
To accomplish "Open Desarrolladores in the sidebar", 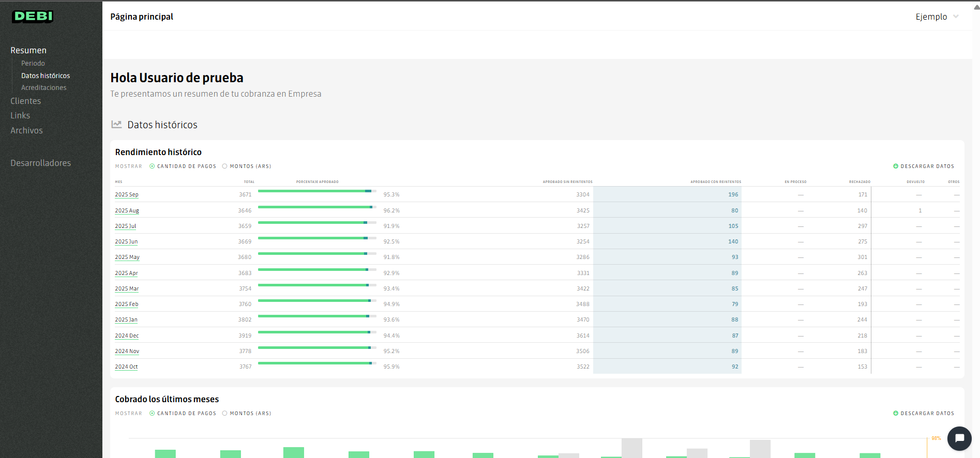I will pos(41,163).
